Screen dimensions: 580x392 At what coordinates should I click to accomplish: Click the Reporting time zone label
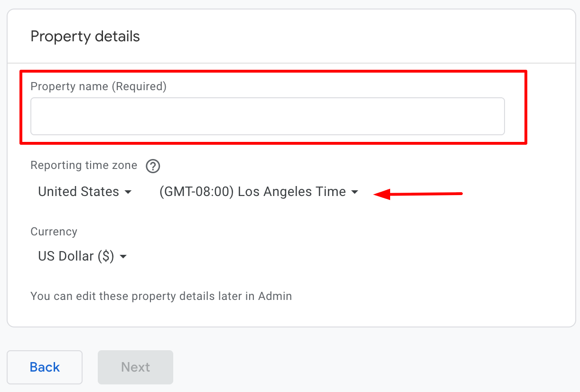(84, 165)
